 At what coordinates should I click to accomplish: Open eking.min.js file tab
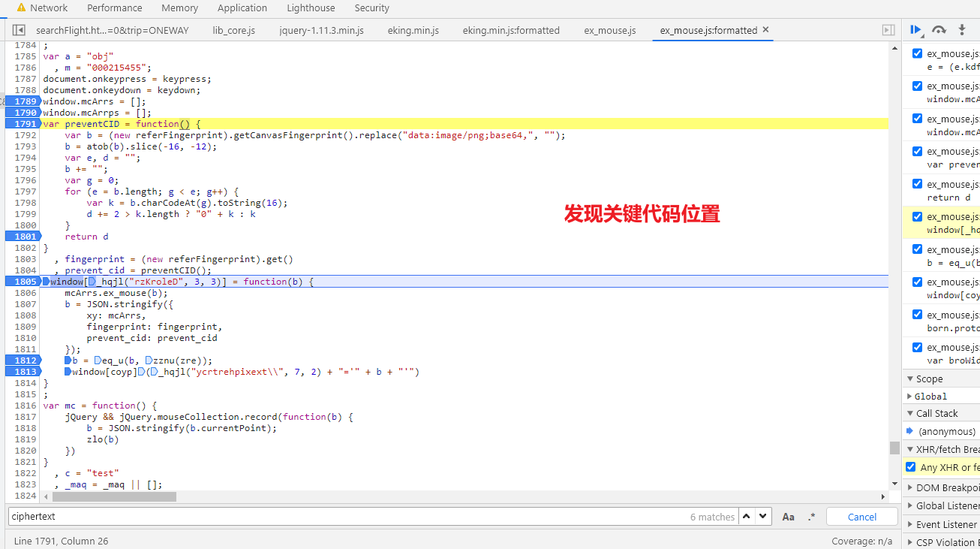click(413, 30)
